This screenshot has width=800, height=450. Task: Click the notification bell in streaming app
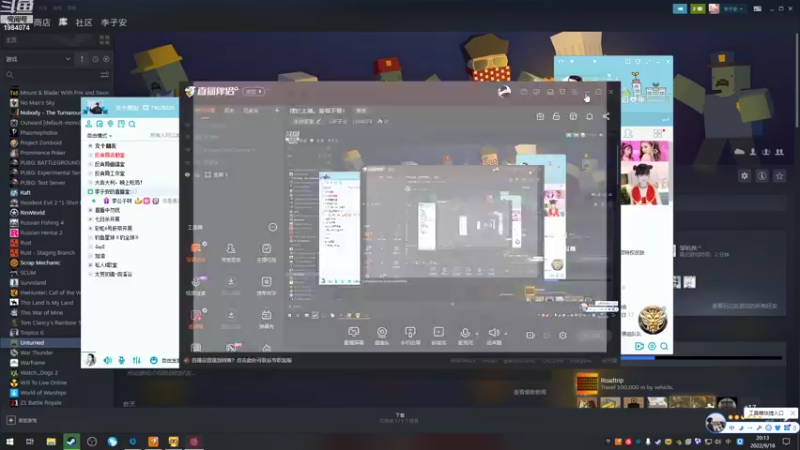point(589,116)
